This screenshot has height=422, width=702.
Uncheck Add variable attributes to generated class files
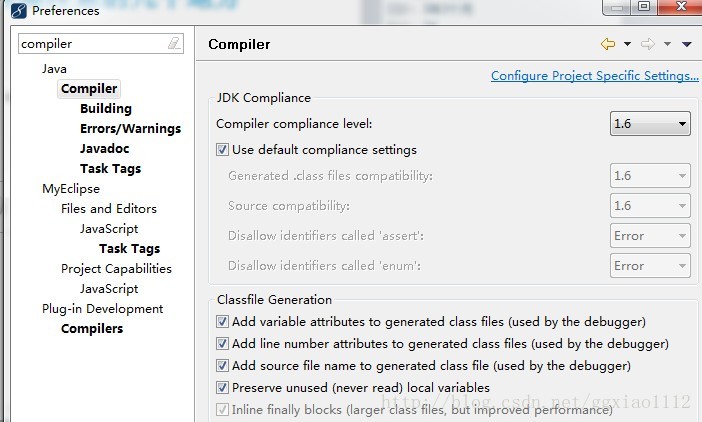[x=222, y=322]
